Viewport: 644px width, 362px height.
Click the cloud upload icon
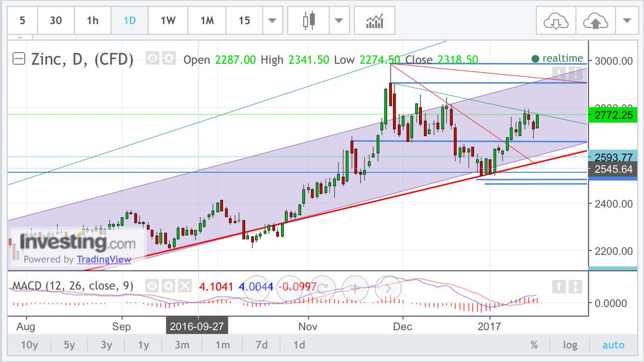coord(595,20)
